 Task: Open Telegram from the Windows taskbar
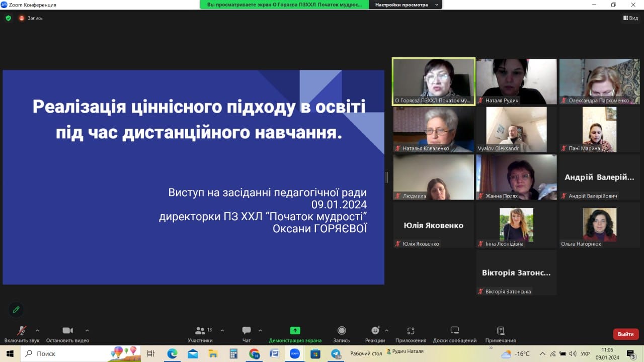[x=336, y=353]
